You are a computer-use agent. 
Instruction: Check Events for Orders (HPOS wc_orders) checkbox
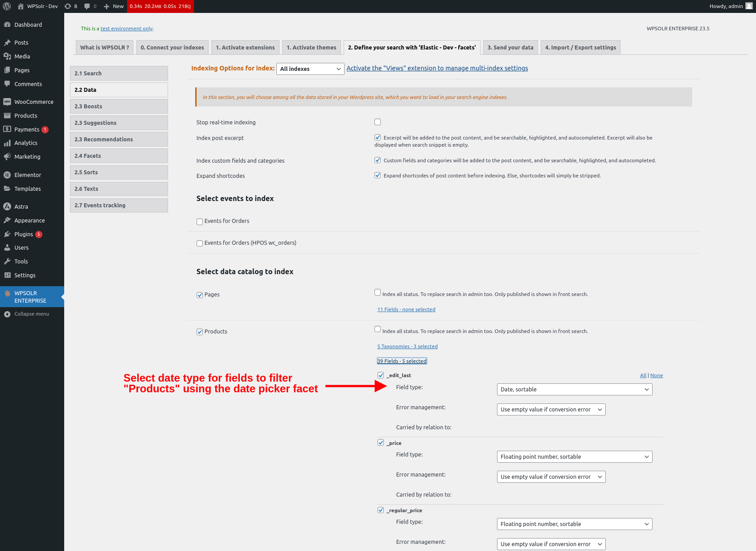click(x=200, y=243)
